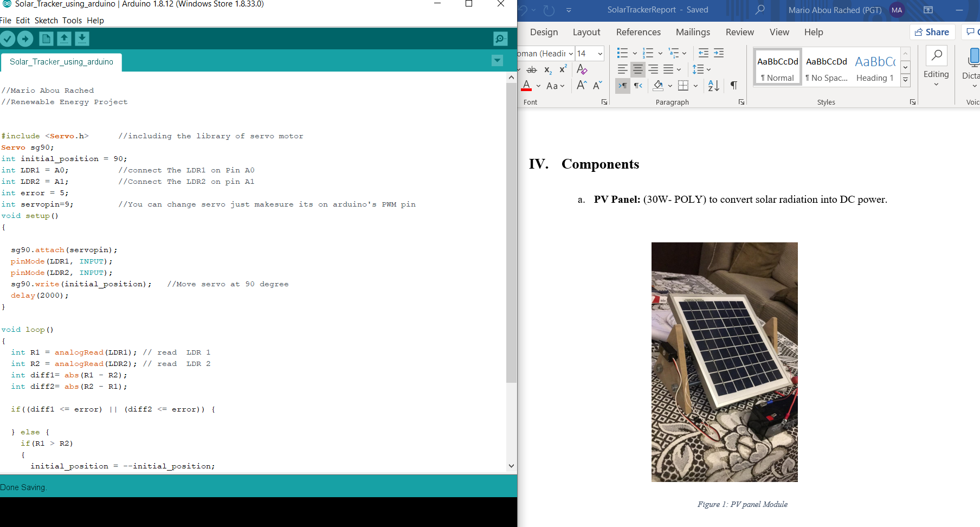Align paragraph text to the left
Image resolution: width=980 pixels, height=527 pixels.
(622, 69)
